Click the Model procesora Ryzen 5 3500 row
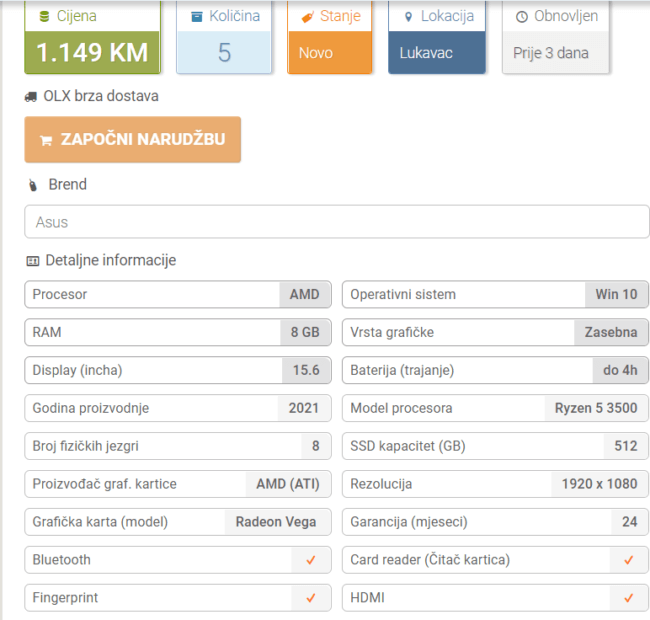The image size is (650, 620). [x=495, y=408]
